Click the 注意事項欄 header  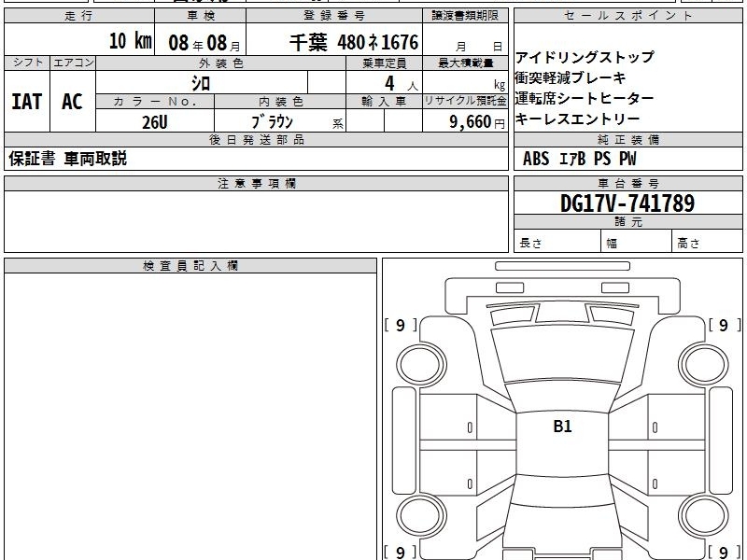click(x=256, y=183)
